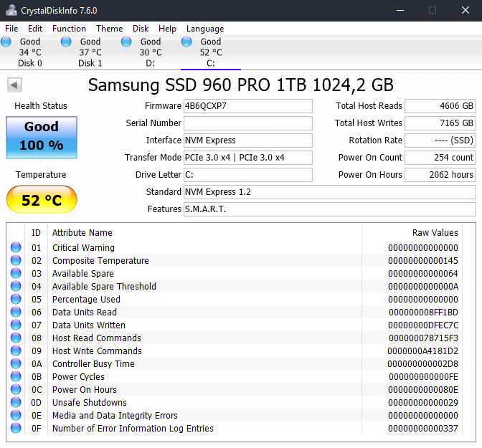
Task: Click the Samsung SSD 960 PRO 1TB title
Action: 241,85
